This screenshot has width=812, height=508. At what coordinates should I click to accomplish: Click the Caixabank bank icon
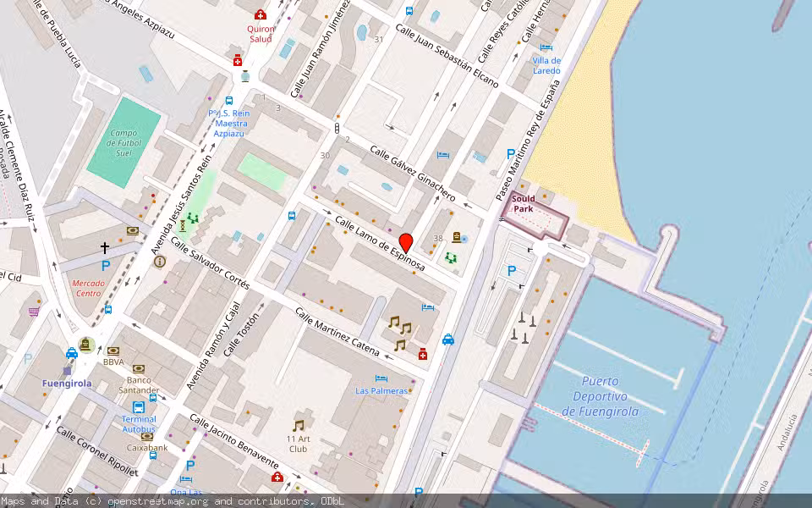[148, 436]
